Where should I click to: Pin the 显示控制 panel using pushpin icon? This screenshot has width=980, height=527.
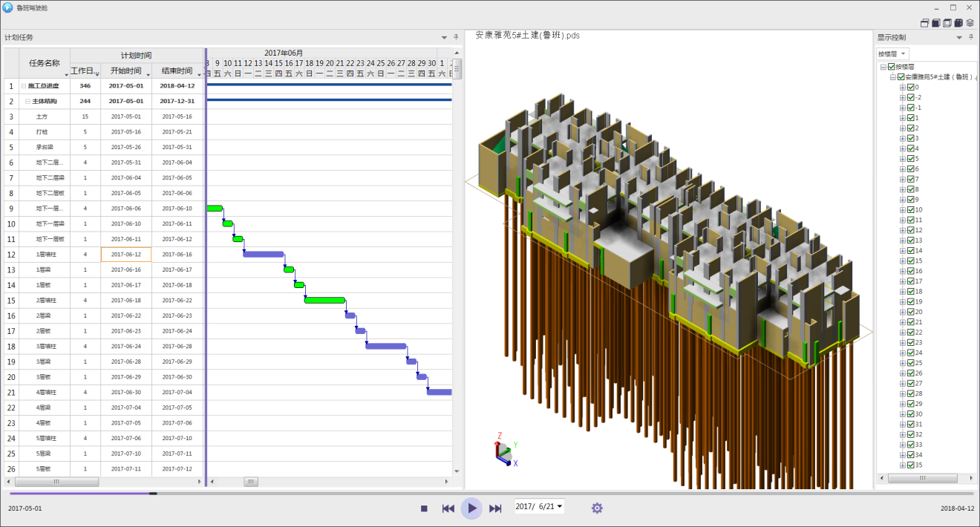[971, 37]
